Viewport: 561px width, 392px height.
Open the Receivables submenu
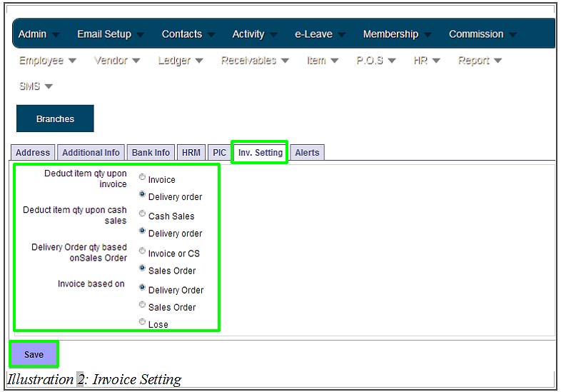[255, 61]
